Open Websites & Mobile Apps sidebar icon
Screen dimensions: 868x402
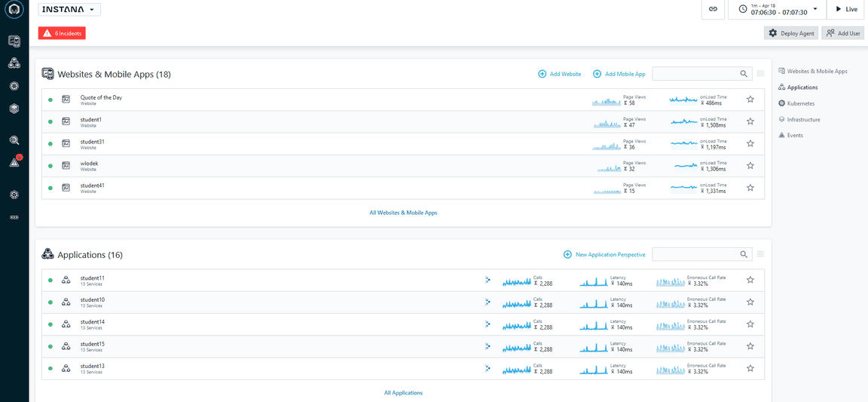coord(14,41)
